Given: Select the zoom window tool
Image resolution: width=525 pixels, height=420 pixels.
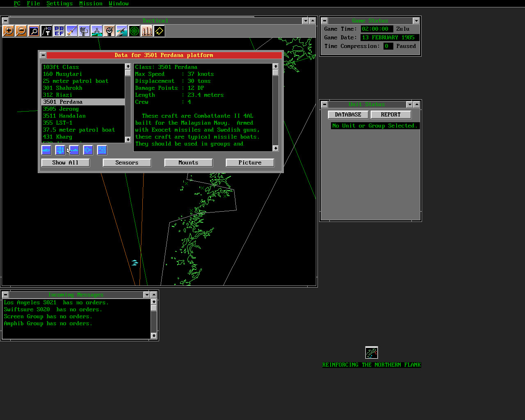Looking at the screenshot, I should [34, 31].
